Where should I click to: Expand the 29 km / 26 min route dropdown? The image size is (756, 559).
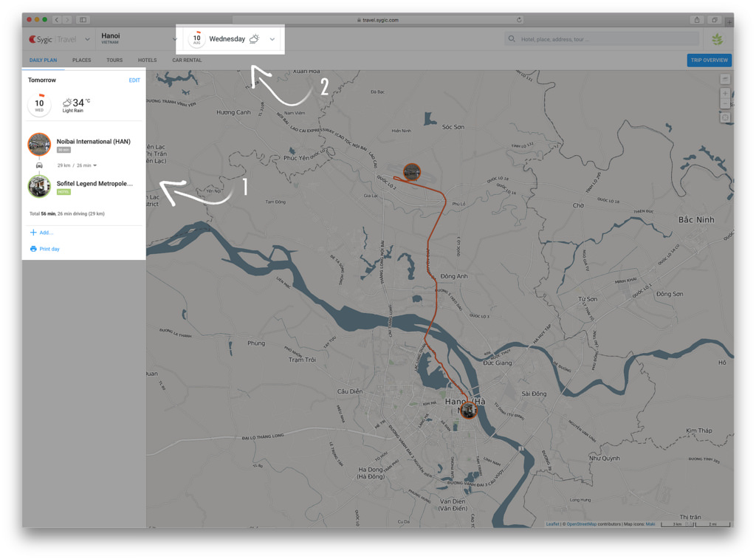(x=77, y=165)
